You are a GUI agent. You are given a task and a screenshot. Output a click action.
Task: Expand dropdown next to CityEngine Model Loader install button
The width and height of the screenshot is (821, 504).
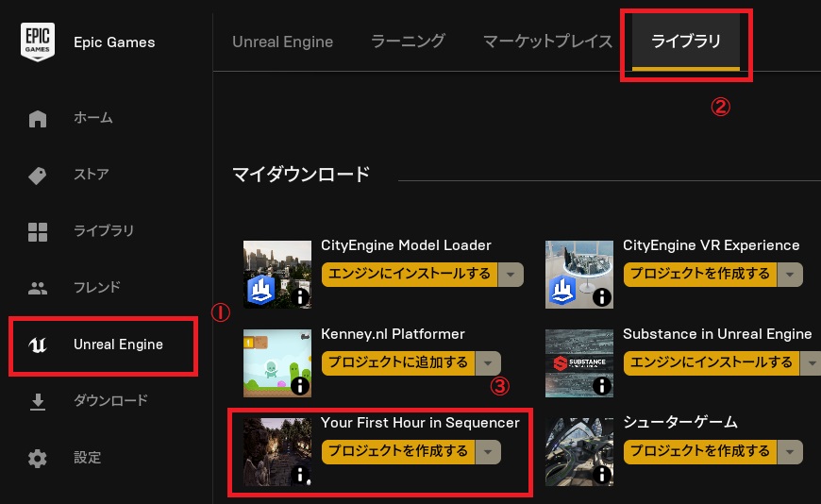511,274
